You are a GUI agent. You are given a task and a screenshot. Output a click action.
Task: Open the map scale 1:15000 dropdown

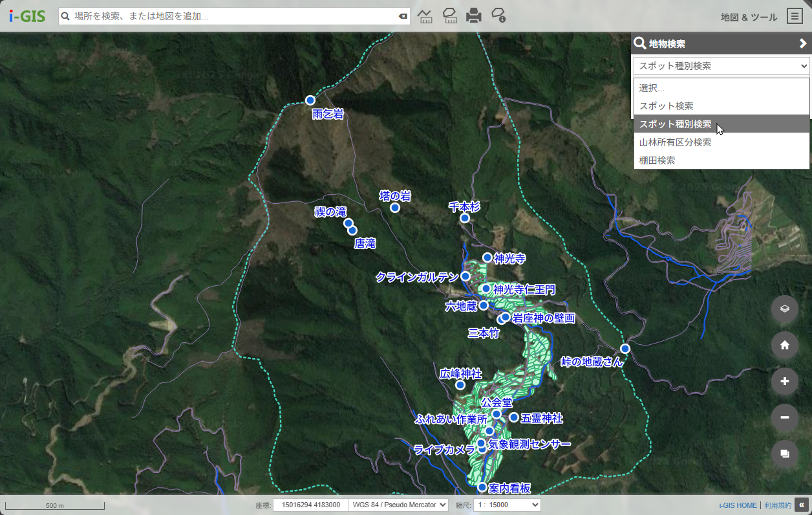[507, 505]
